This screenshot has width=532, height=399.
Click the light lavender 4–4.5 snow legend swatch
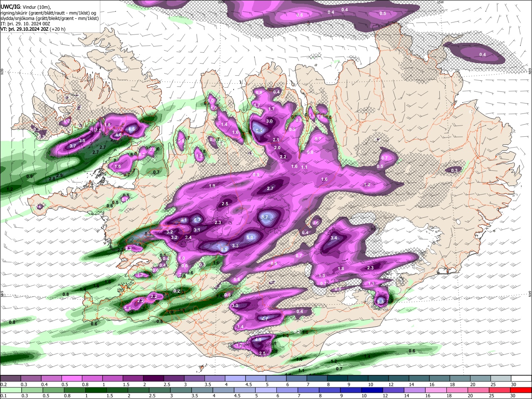tap(235, 379)
